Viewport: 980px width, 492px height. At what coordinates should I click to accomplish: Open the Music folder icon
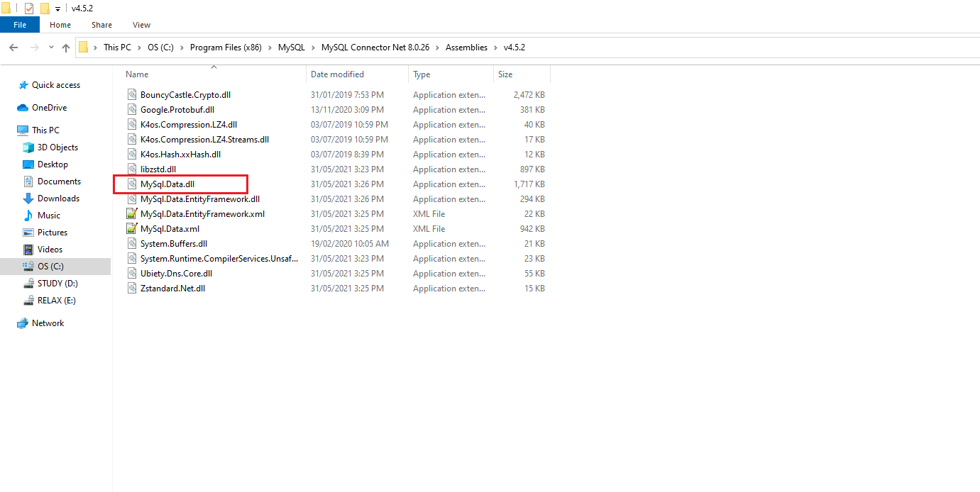click(x=28, y=216)
